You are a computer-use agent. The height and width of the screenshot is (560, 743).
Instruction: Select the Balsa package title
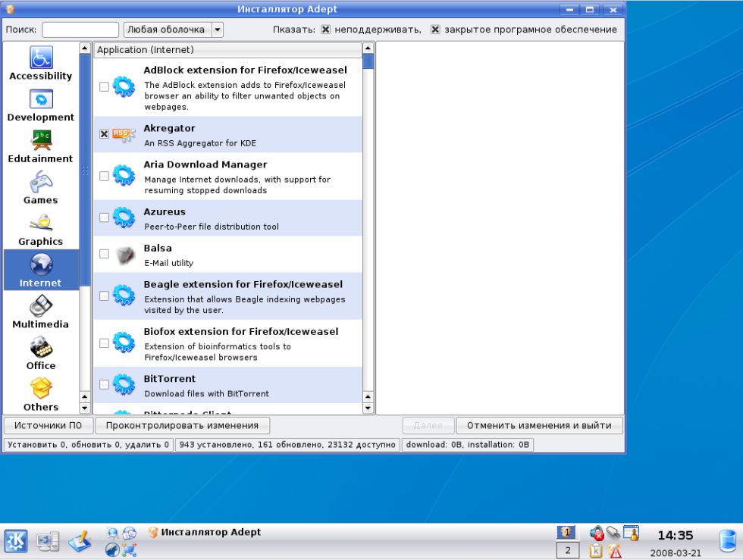[x=158, y=249]
